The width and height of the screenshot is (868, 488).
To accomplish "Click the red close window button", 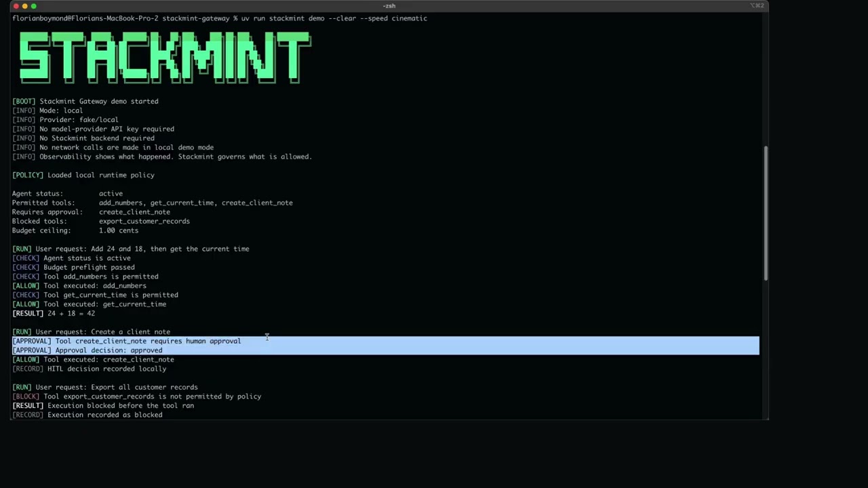I will (x=16, y=6).
